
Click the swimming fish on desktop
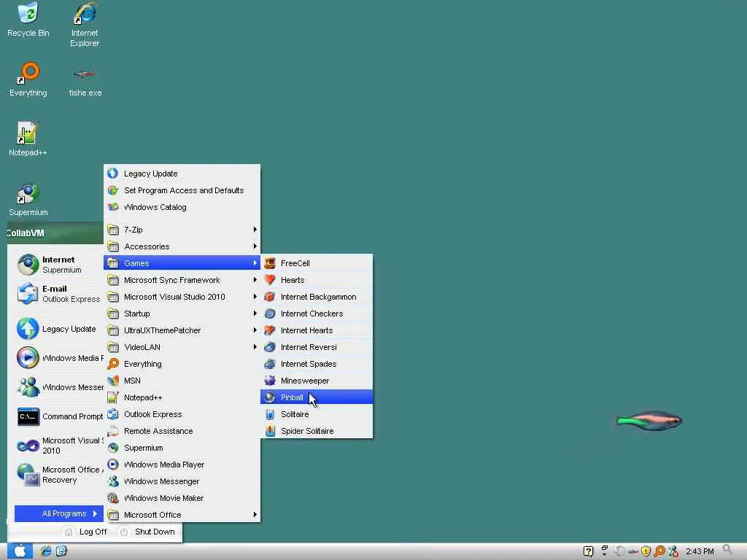(649, 421)
